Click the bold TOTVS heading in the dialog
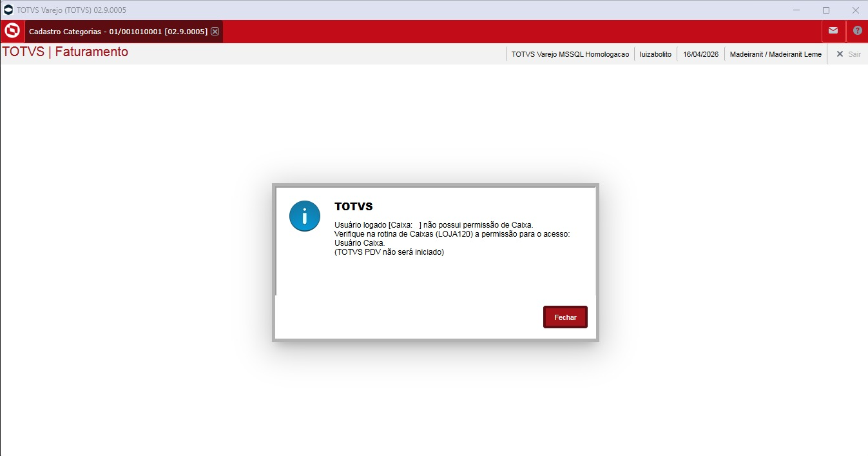This screenshot has width=868, height=456. (x=353, y=206)
